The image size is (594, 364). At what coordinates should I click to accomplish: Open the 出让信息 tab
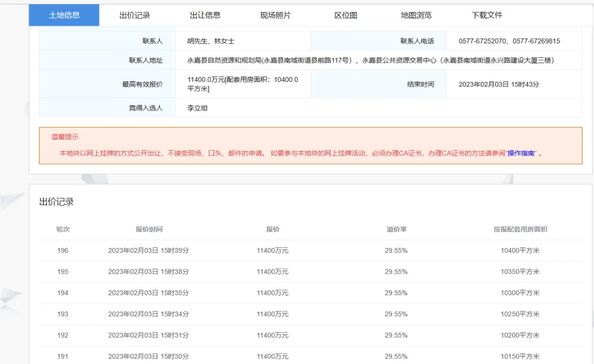pyautogui.click(x=205, y=15)
